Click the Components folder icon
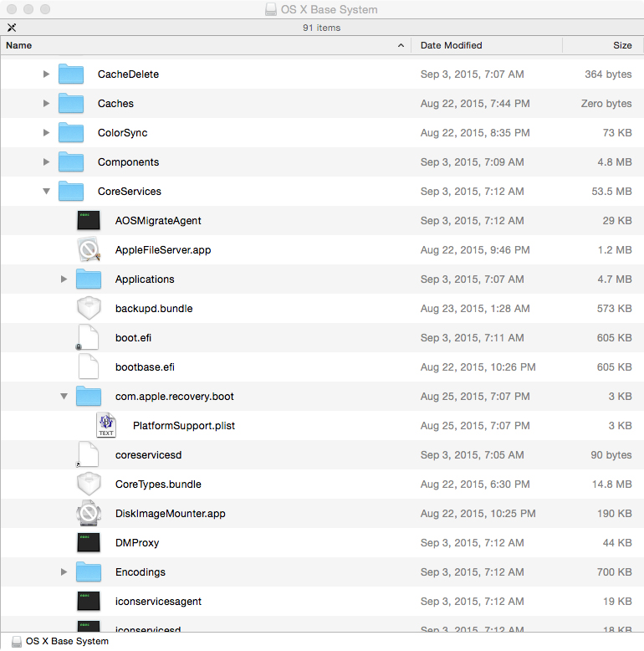This screenshot has height=651, width=644. (71, 162)
